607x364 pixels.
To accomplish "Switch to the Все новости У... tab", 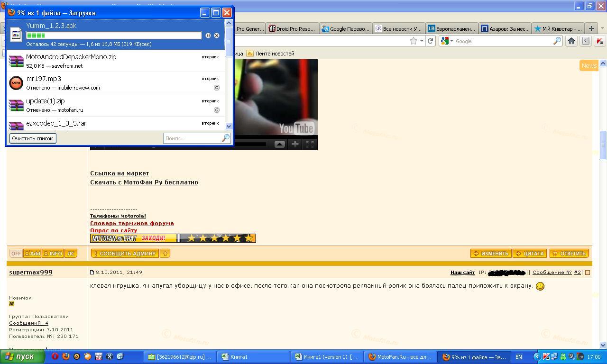I will [x=398, y=28].
